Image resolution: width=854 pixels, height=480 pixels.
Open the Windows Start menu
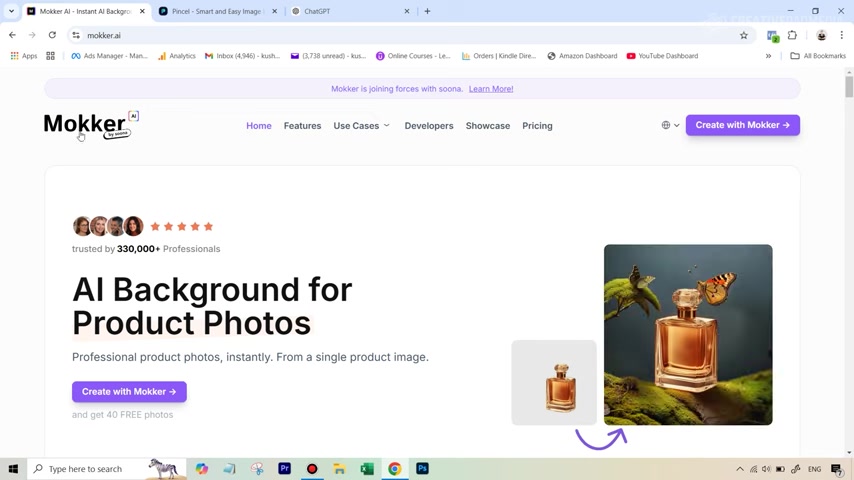[13, 469]
